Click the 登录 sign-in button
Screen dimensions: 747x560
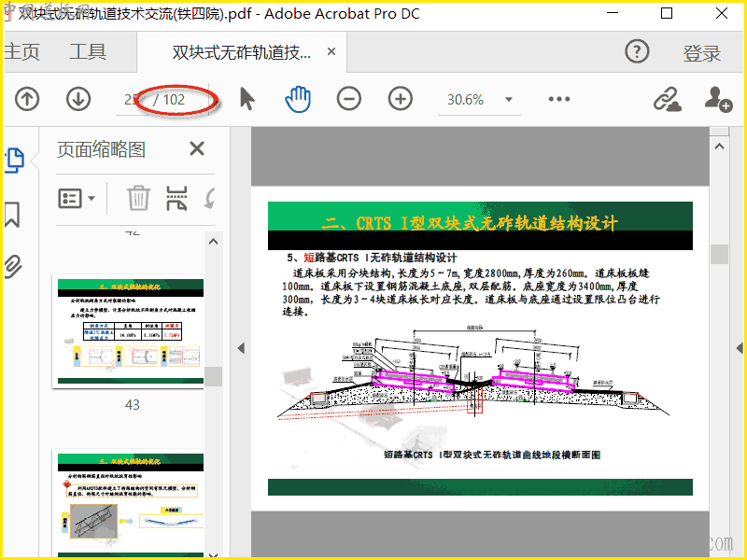coord(702,53)
